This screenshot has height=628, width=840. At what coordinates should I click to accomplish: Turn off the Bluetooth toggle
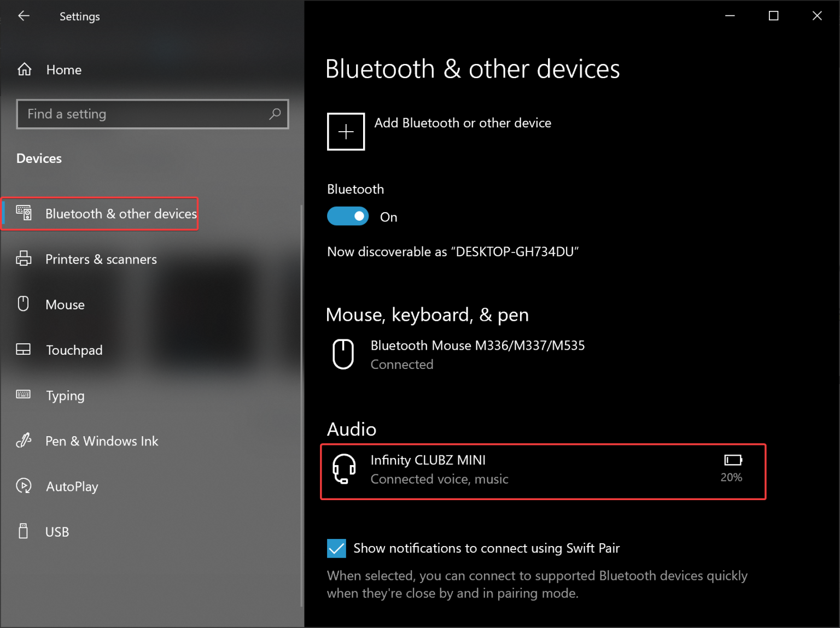(x=348, y=216)
